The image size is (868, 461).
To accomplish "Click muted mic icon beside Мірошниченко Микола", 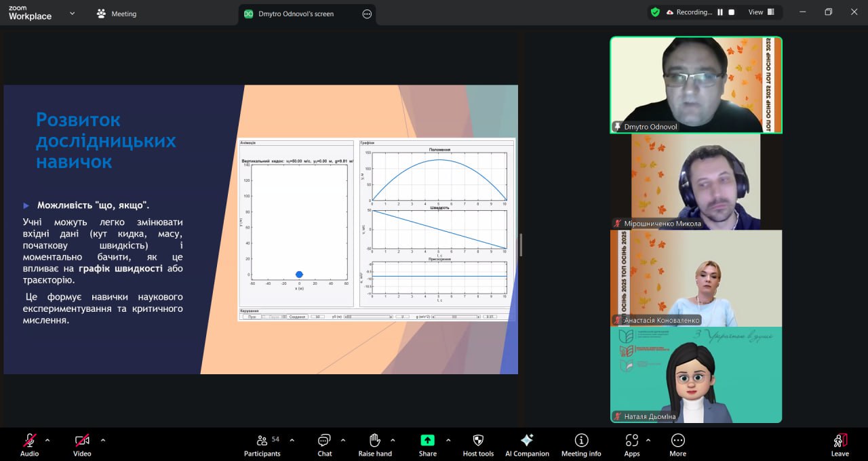I will coord(617,224).
